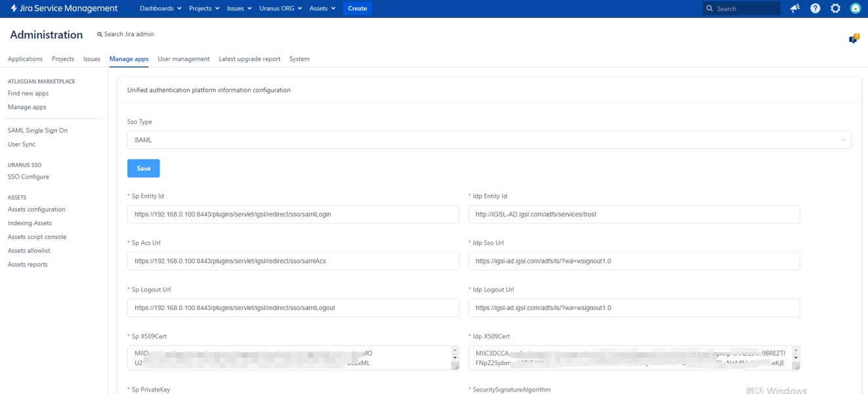Expand the Dashboards dropdown menu
The image size is (868, 394).
161,9
